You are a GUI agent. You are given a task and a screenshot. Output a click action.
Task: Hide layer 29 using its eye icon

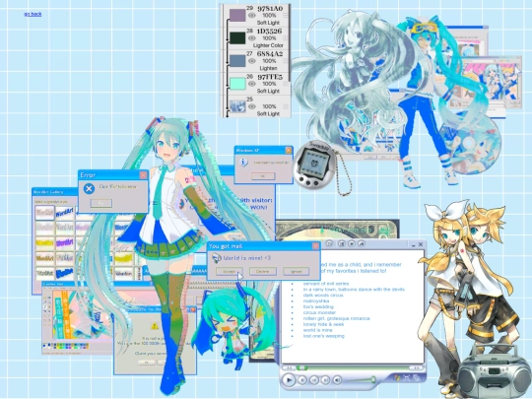251,16
